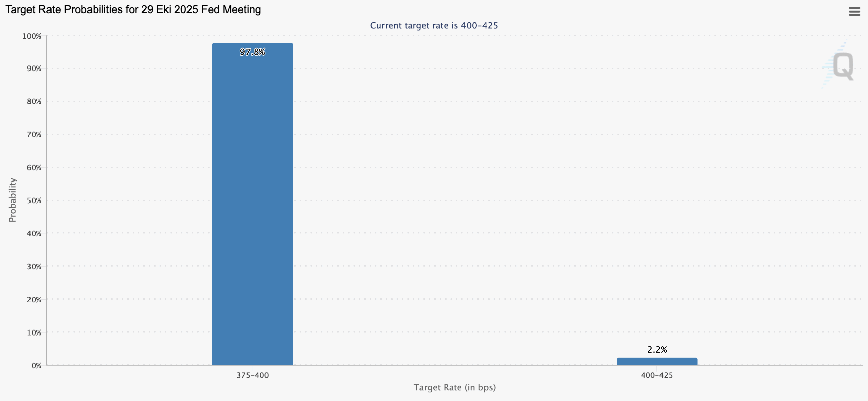Select the 400-425 x-axis category label
This screenshot has height=401, width=868.
657,375
